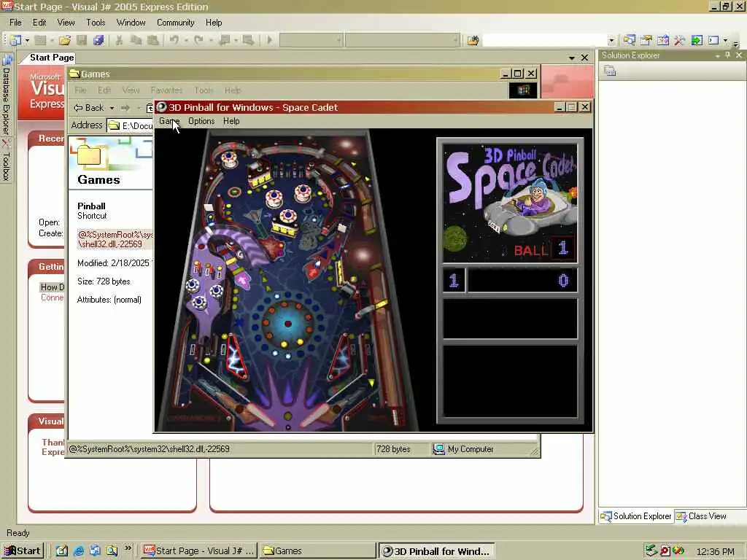This screenshot has width=747, height=560.
Task: Click the Copy toolbar icon
Action: [136, 41]
